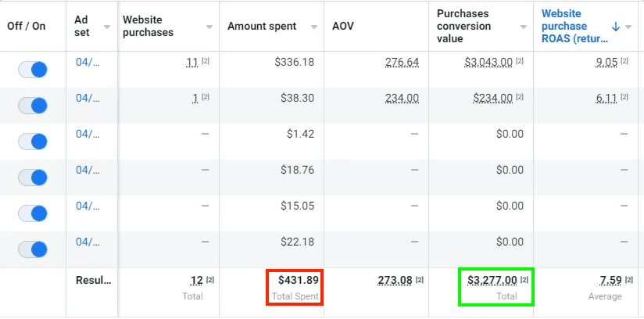Toggle off the ad set that spent $1.42
The width and height of the screenshot is (644, 319).
tap(32, 141)
